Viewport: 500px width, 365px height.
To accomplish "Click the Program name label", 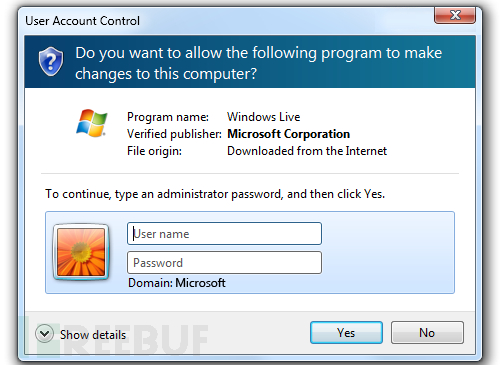I will 168,117.
